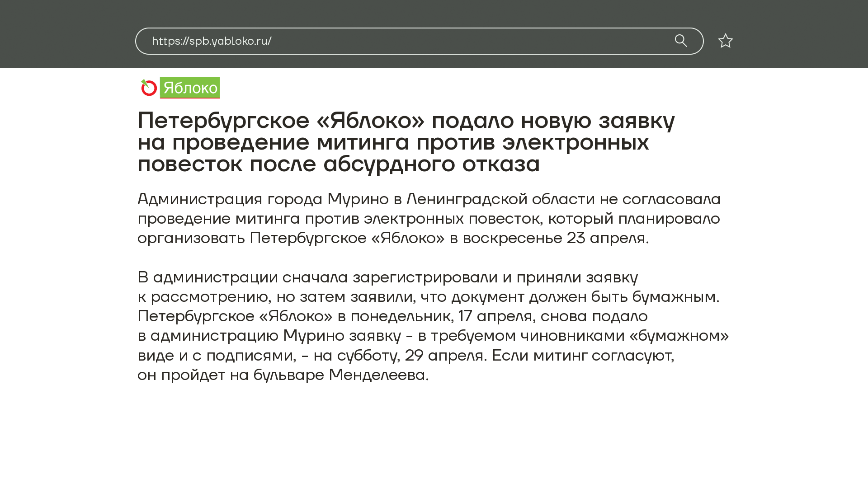The height and width of the screenshot is (488, 868).
Task: Bookmark page with the star icon
Action: 725,41
